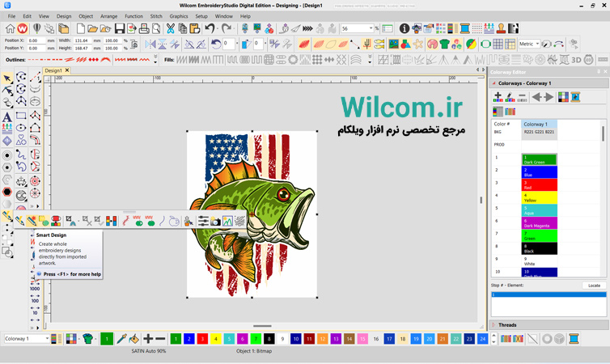Open the Metric measurement units dropdown
This screenshot has width=610, height=364.
pyautogui.click(x=537, y=44)
